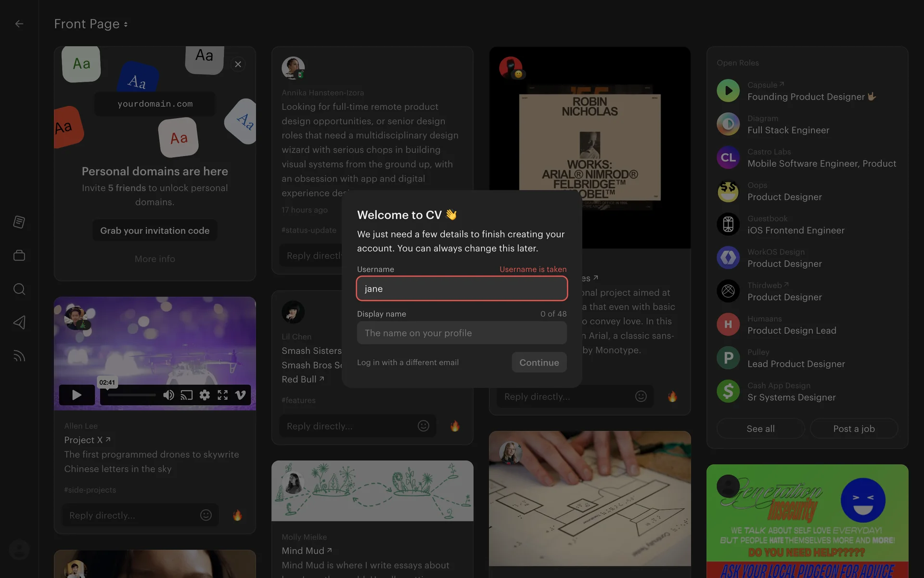Click the back arrow in sidebar
This screenshot has height=578, width=924.
[19, 24]
